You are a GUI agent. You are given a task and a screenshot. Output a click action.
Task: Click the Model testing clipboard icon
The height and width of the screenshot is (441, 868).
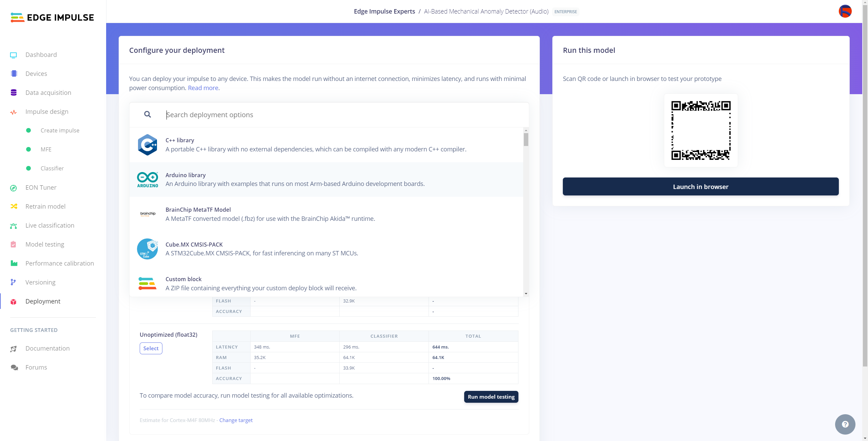click(x=14, y=244)
